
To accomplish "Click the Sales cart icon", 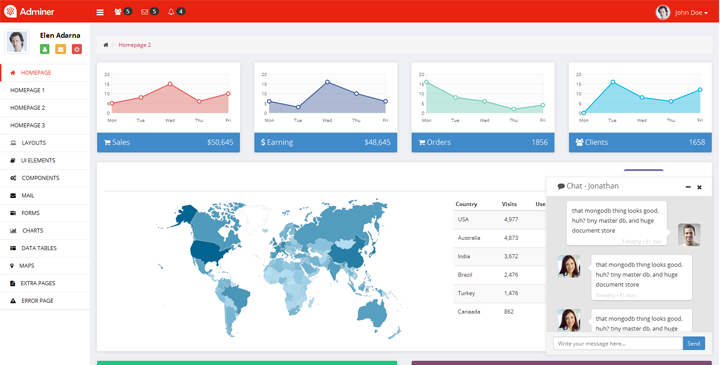I will (x=107, y=142).
